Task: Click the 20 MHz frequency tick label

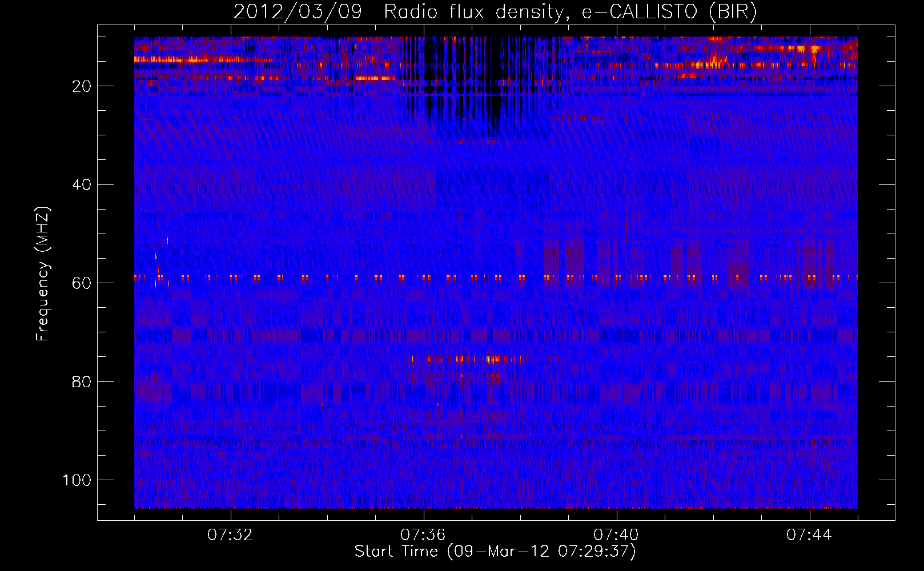Action: point(82,86)
